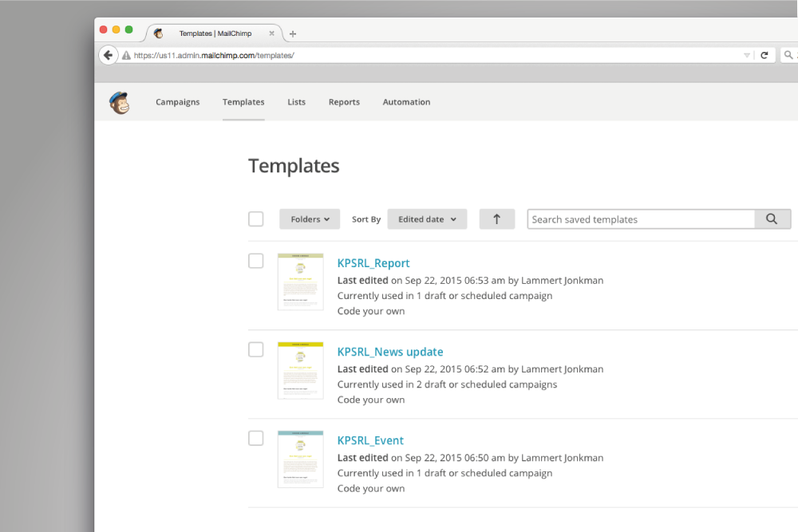This screenshot has width=798, height=532.
Task: Click 'Currently used in 1 draft' under KPSRL_Report
Action: tap(444, 296)
